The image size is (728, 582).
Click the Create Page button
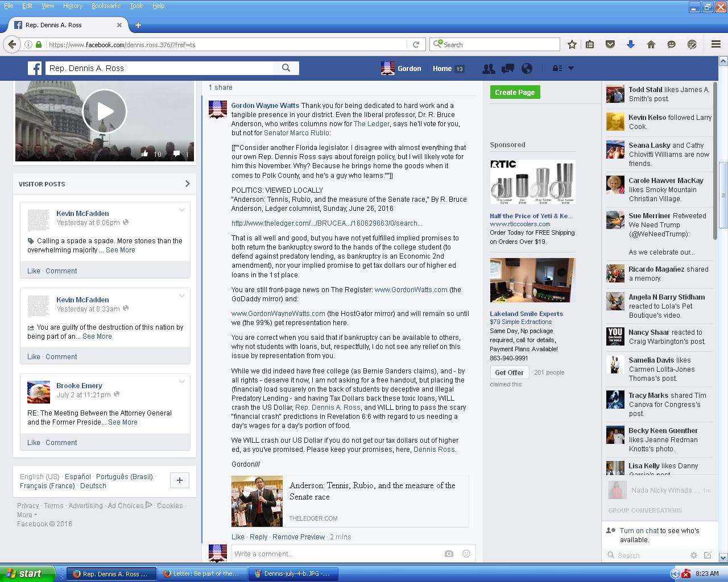515,92
